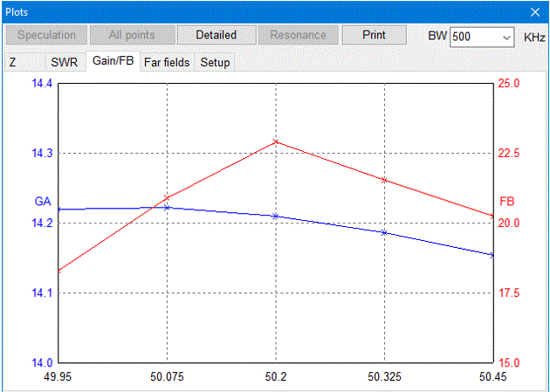Image resolution: width=550 pixels, height=392 pixels.
Task: Click the blue GA axis label
Action: click(x=42, y=201)
